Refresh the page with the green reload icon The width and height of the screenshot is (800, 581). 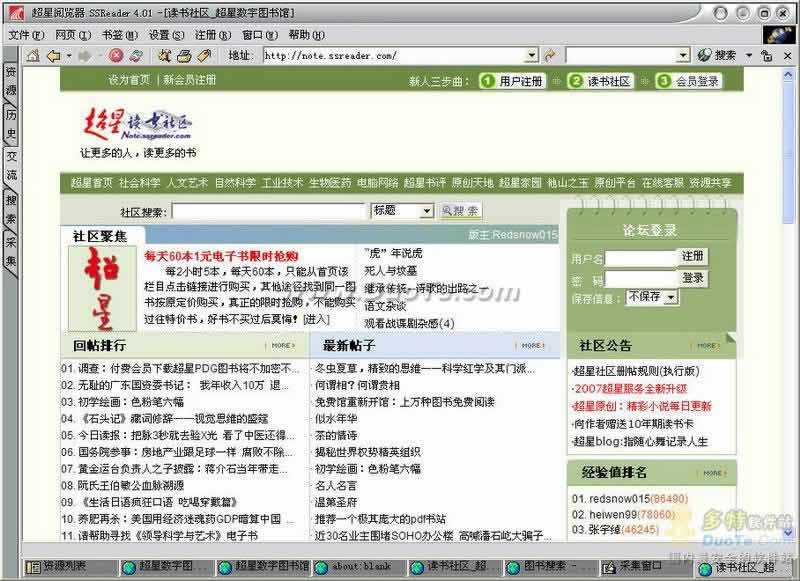(135, 55)
